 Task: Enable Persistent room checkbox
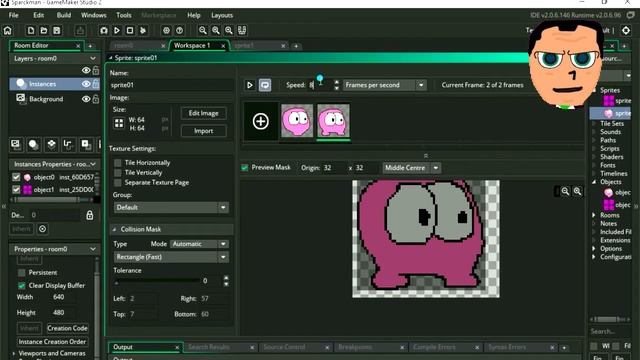click(22, 273)
